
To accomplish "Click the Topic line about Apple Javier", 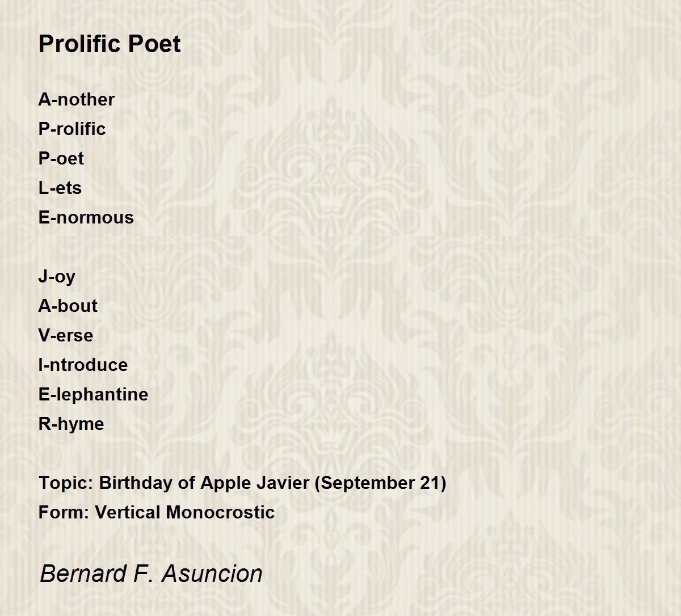I will click(x=242, y=483).
